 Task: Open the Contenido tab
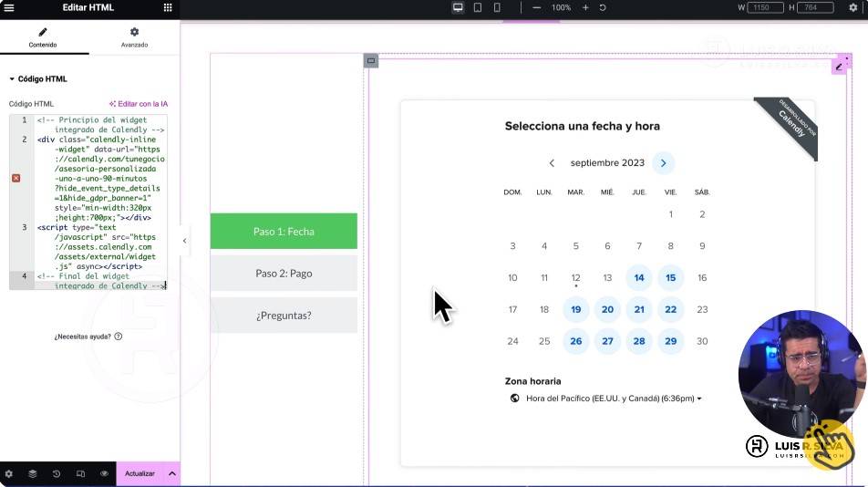click(x=43, y=37)
